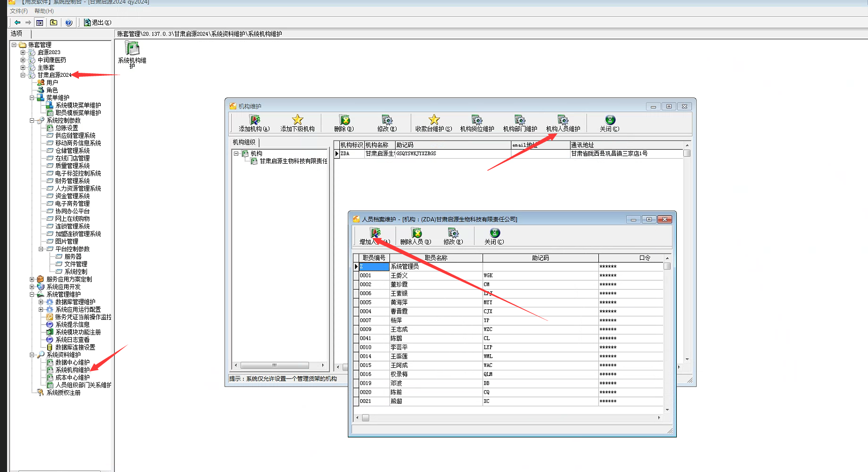Toggle the tree pane view icon
868x472 pixels.
click(39, 22)
